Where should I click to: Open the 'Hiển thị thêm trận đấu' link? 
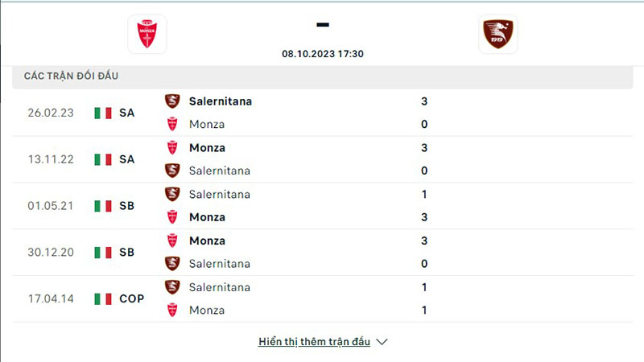pyautogui.click(x=314, y=342)
